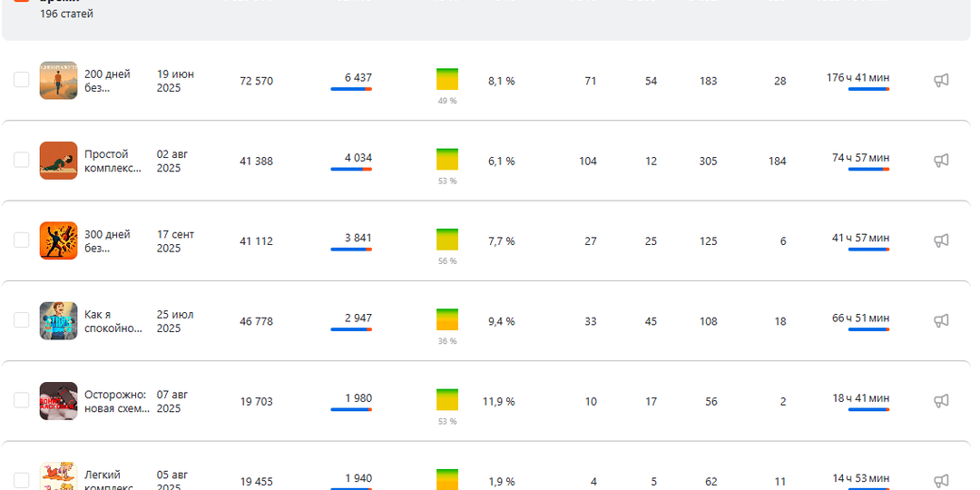
Task: Open article titled Как я спокойно
Action: click(x=113, y=321)
